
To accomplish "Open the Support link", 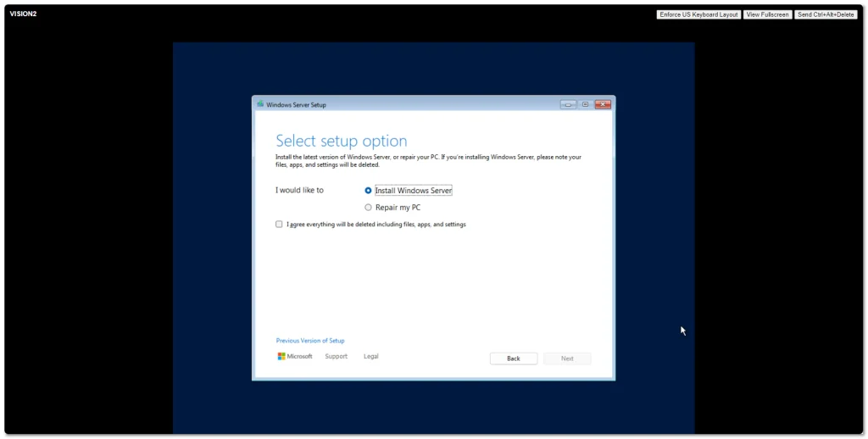I will coord(336,357).
